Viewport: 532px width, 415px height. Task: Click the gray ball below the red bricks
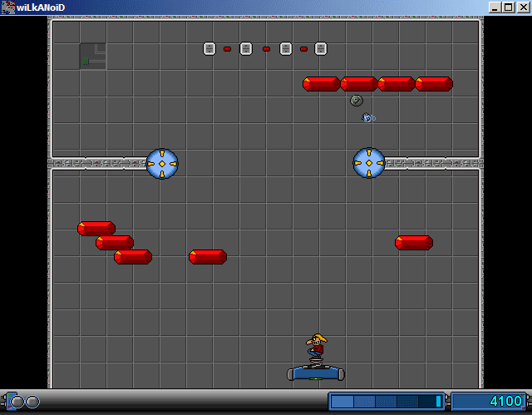tap(357, 101)
